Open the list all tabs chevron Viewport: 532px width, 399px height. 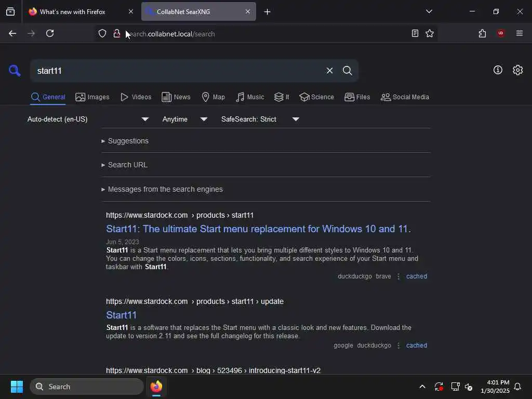click(429, 11)
